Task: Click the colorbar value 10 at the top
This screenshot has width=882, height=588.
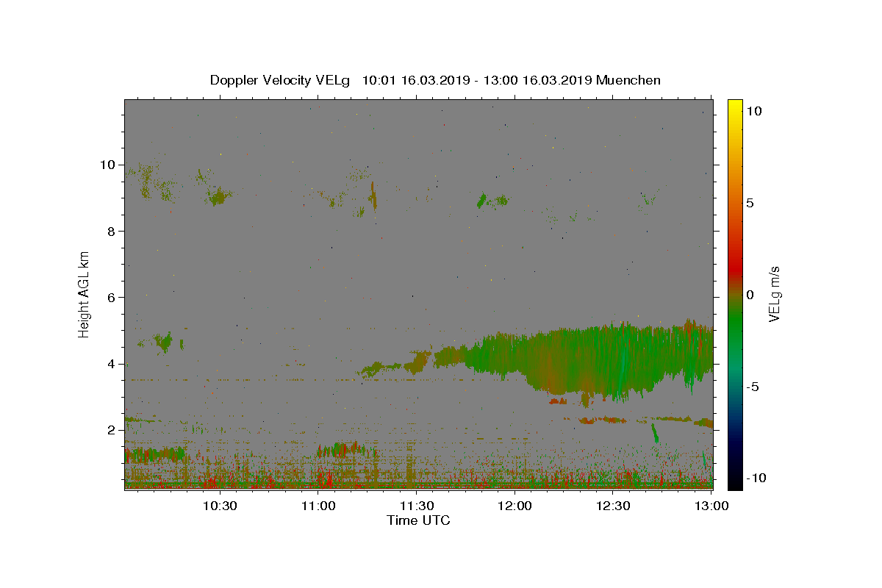Action: tap(753, 111)
